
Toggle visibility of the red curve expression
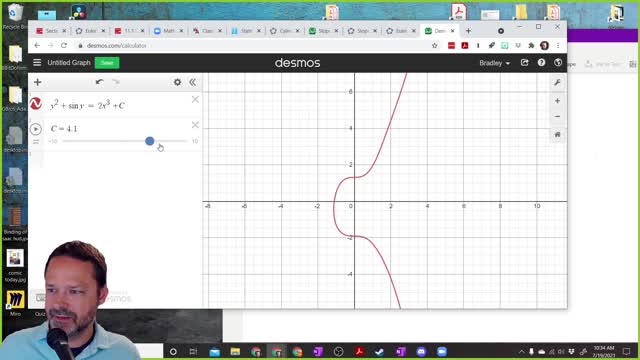click(x=36, y=104)
